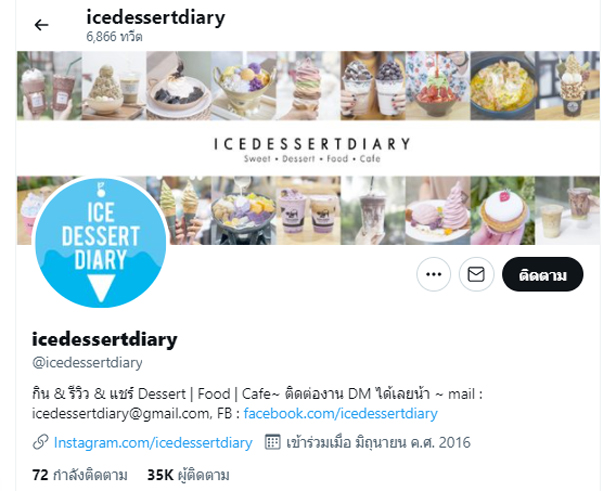
Task: Click the calendar icon next to join date
Action: coord(272,442)
